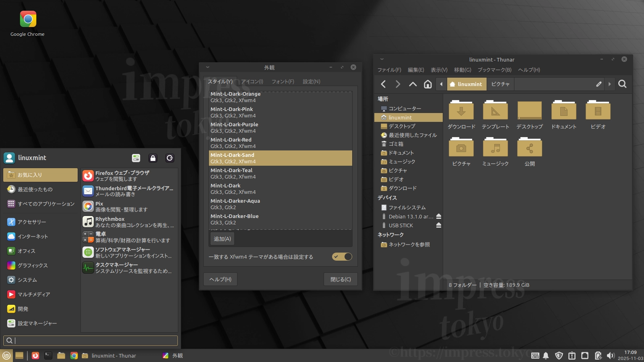Go to home folder in Thunar toolbar
Image resolution: width=644 pixels, height=362 pixels.
427,84
